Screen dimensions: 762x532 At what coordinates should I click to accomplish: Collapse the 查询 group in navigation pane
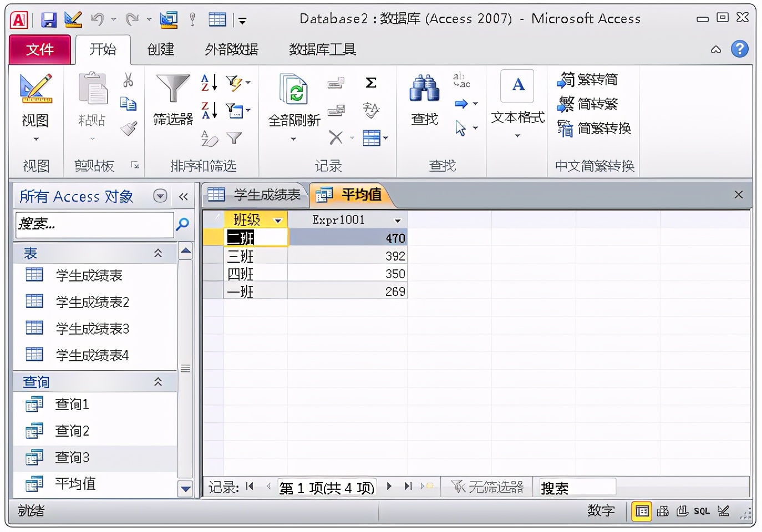pos(158,381)
